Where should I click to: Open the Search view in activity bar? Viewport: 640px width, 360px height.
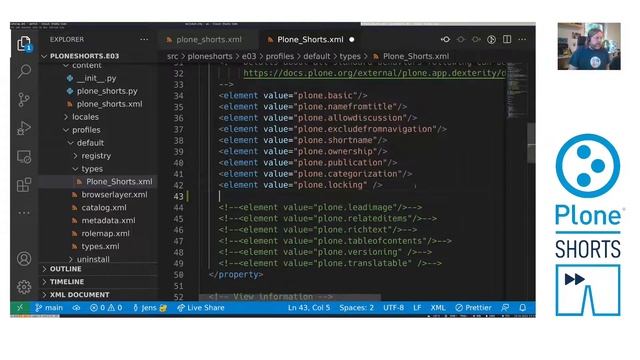coord(24,71)
